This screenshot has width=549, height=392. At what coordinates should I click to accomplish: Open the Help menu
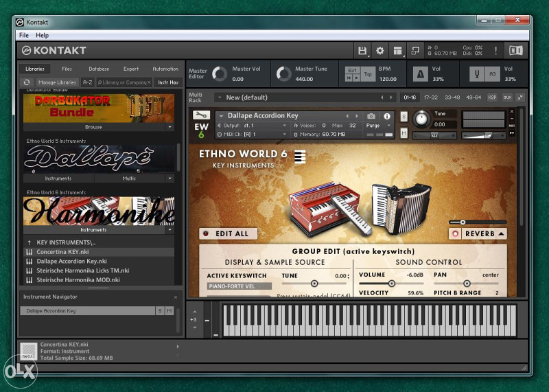click(x=42, y=35)
